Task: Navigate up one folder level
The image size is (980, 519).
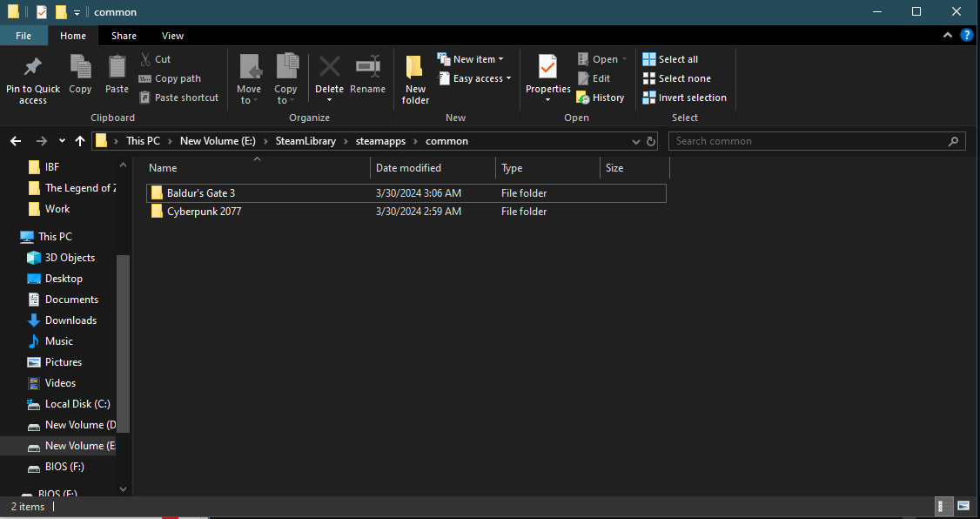Action: 80,141
